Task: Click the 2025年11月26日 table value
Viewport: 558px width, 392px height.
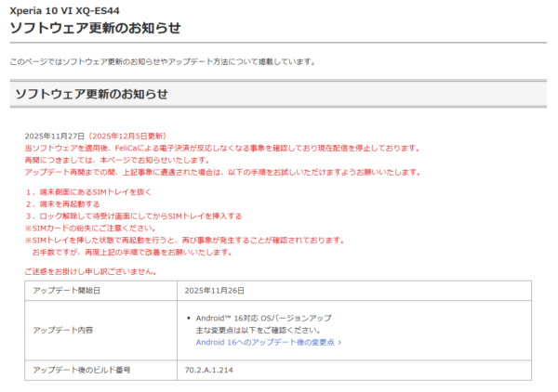Action: click(215, 291)
